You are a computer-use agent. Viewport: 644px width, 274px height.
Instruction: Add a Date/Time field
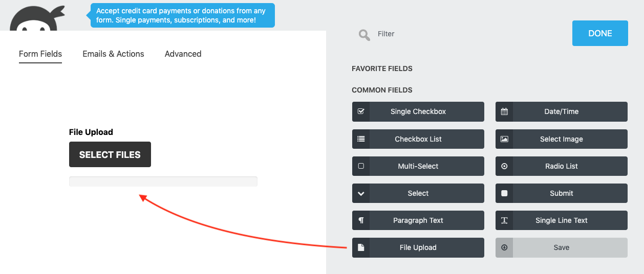[562, 111]
